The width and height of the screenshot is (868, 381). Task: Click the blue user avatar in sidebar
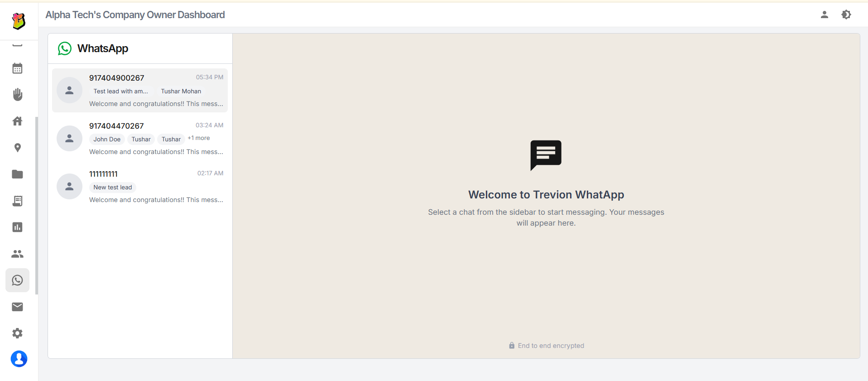tap(19, 359)
